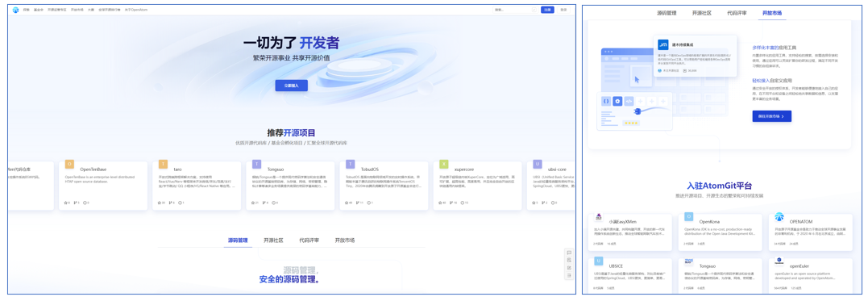Click the ubsi-core project avatar icon
Image resolution: width=868 pixels, height=301 pixels.
point(537,165)
